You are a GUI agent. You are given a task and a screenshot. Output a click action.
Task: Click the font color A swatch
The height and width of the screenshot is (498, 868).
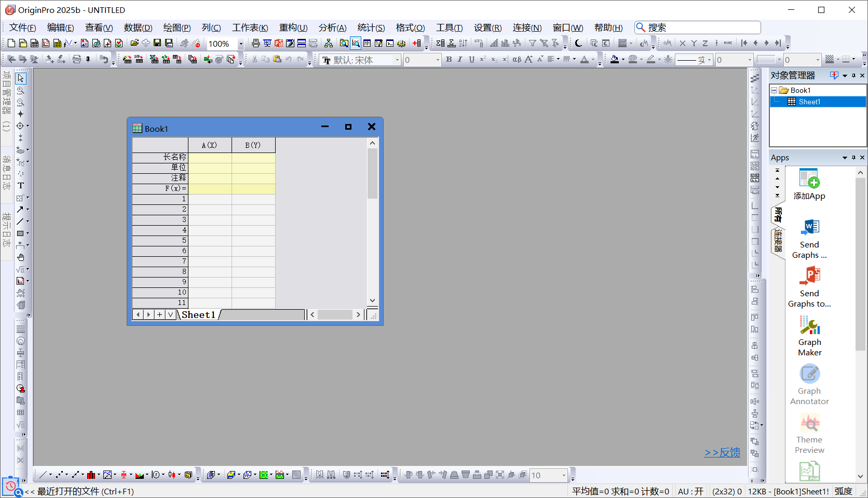click(x=585, y=60)
